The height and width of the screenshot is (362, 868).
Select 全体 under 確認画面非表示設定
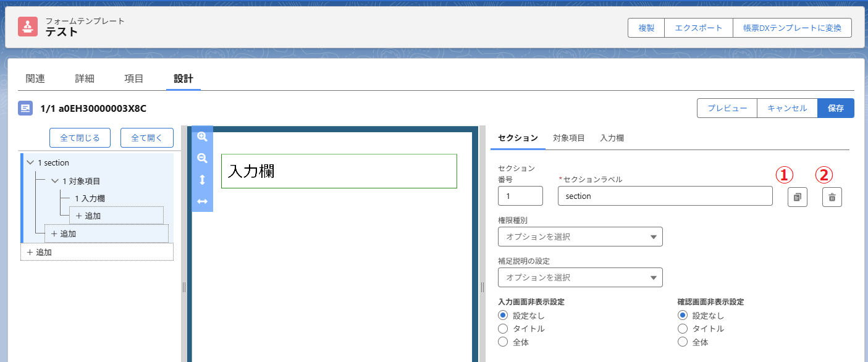tap(682, 342)
